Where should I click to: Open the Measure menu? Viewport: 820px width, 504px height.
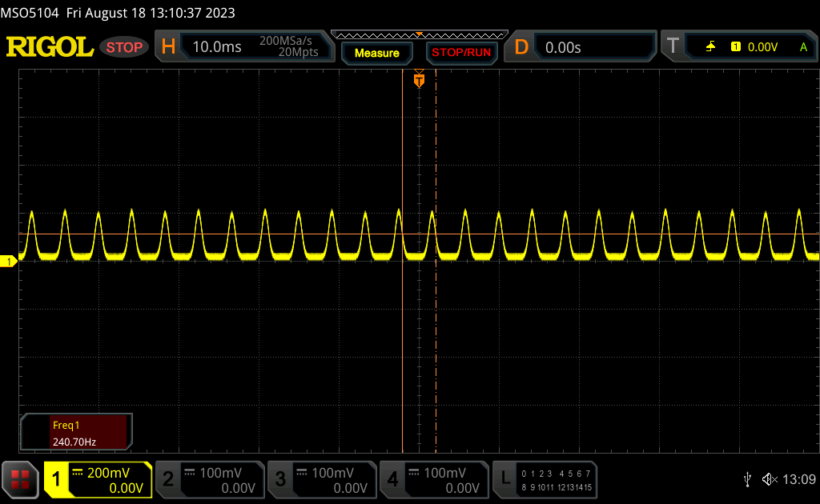point(377,53)
